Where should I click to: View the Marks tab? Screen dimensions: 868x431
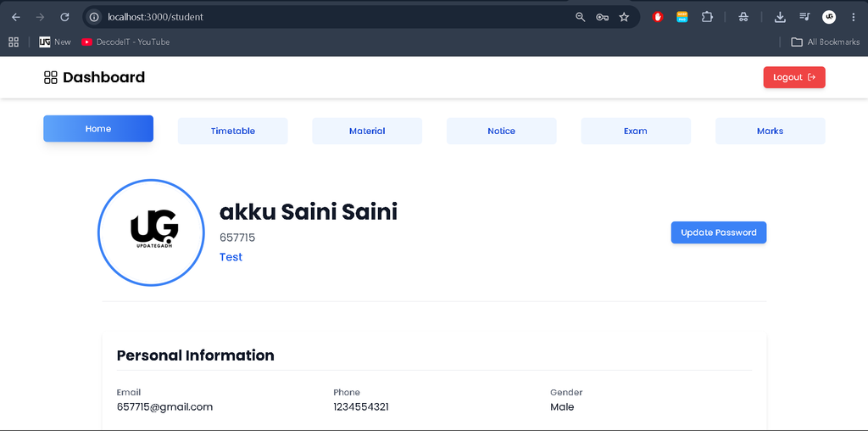coord(770,132)
